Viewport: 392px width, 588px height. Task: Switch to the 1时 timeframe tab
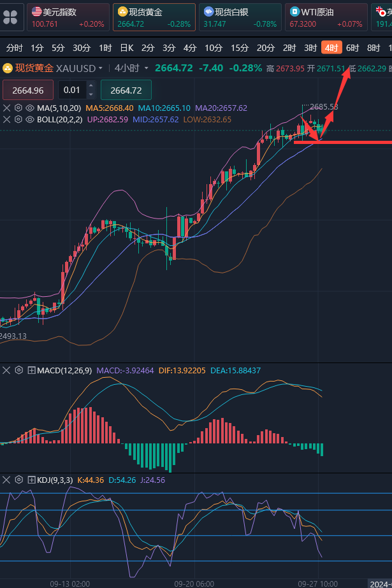105,48
